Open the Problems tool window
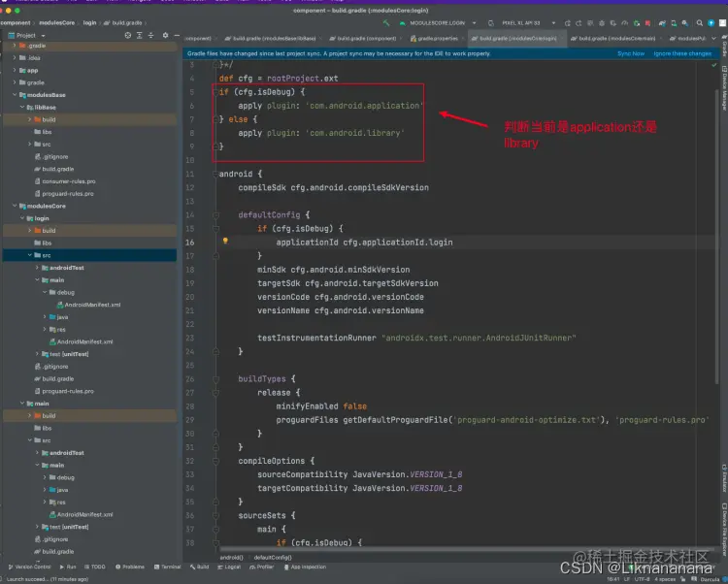The height and width of the screenshot is (584, 728). point(130,567)
